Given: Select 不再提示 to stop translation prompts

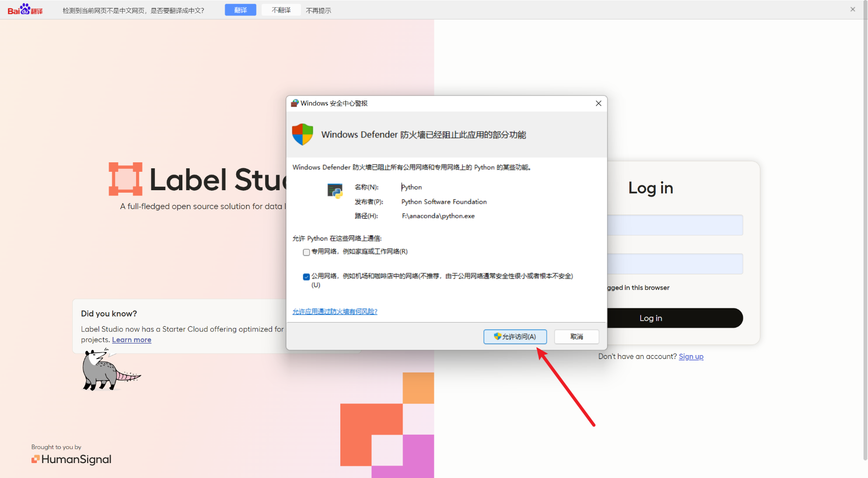Looking at the screenshot, I should coord(318,10).
